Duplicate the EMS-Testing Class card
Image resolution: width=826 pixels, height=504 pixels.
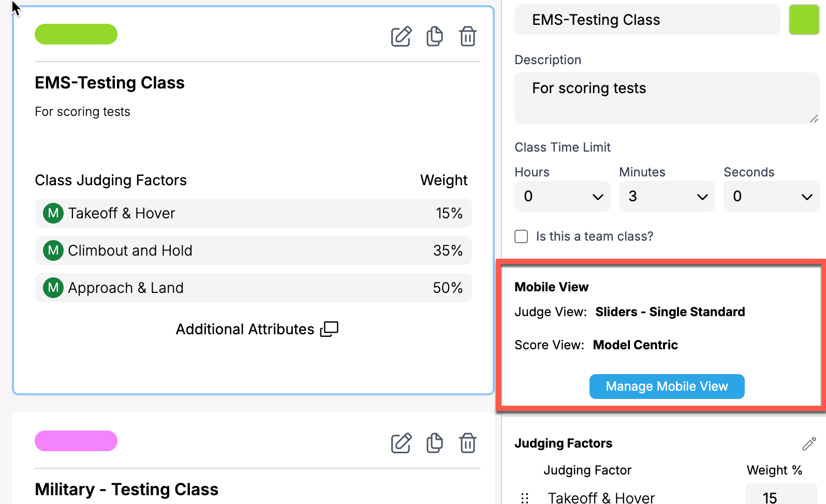coord(434,36)
